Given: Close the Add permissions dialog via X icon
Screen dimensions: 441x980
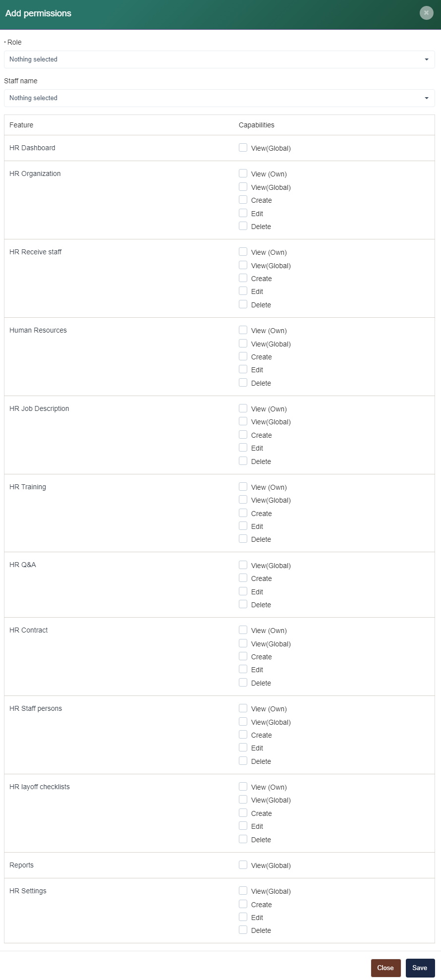Looking at the screenshot, I should click(x=426, y=13).
